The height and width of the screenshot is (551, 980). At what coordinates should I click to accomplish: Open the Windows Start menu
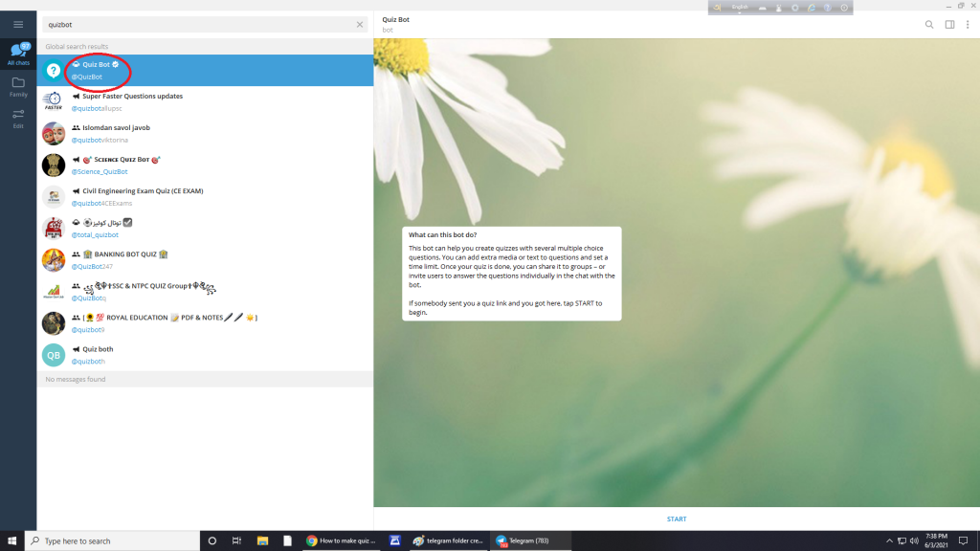click(11, 540)
